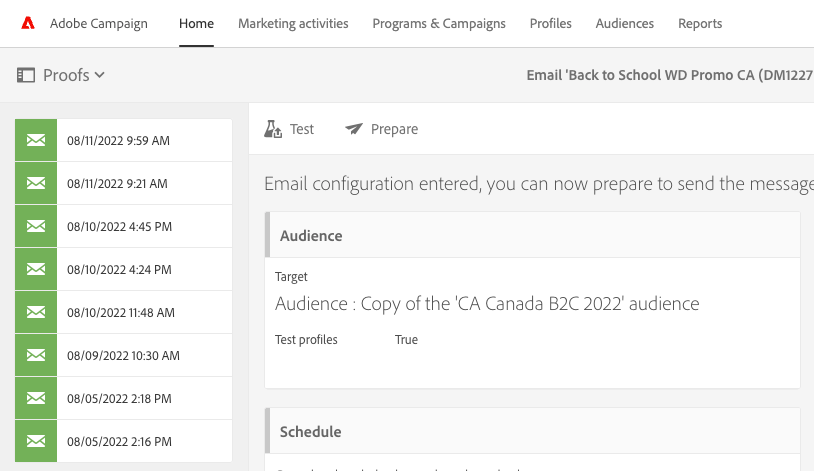Screen dimensions: 814x471
Task: Click the Test flask icon
Action: [x=272, y=129]
